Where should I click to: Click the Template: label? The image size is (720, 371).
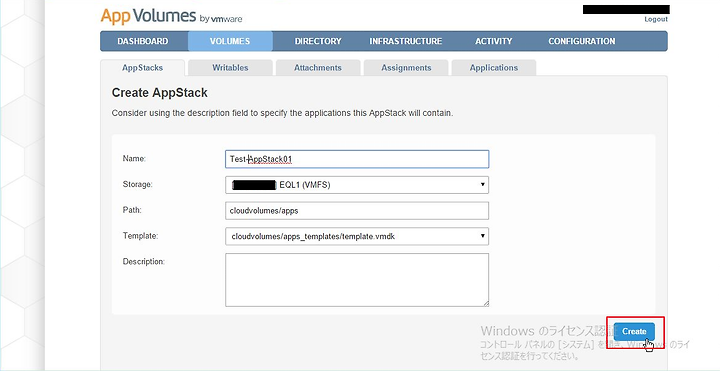click(141, 236)
